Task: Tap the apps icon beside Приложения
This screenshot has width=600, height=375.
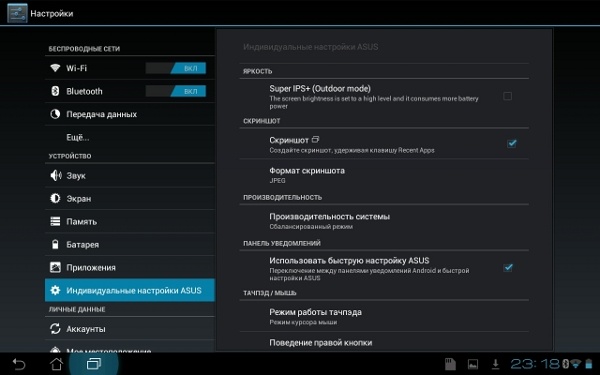Action: (x=55, y=267)
